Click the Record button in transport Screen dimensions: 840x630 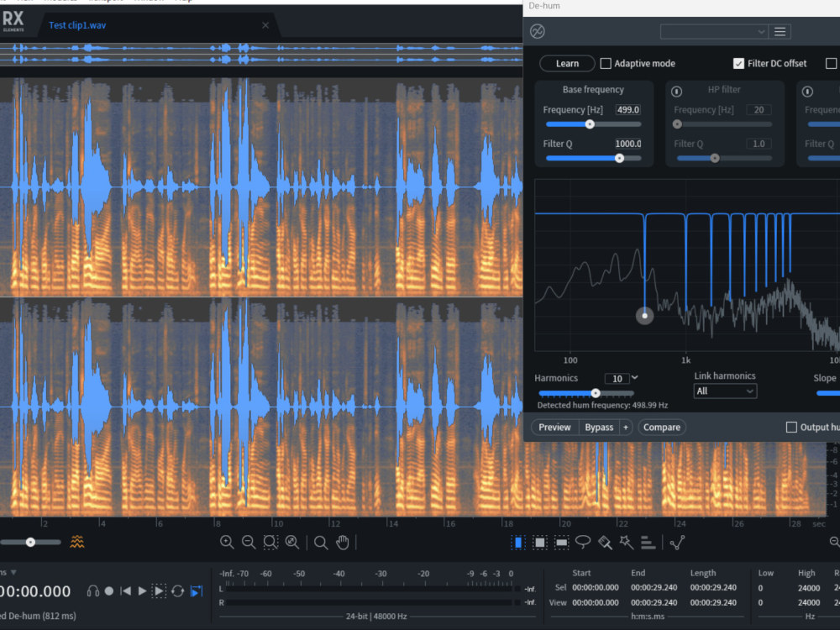coord(109,591)
